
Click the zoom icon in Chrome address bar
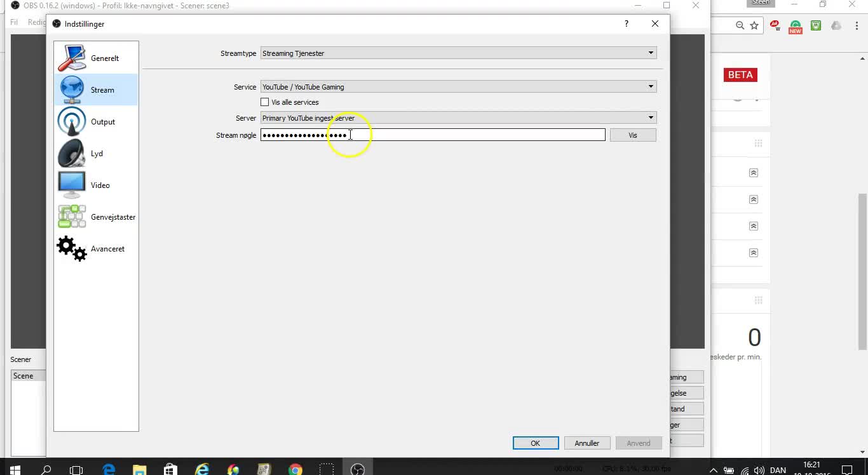[740, 25]
